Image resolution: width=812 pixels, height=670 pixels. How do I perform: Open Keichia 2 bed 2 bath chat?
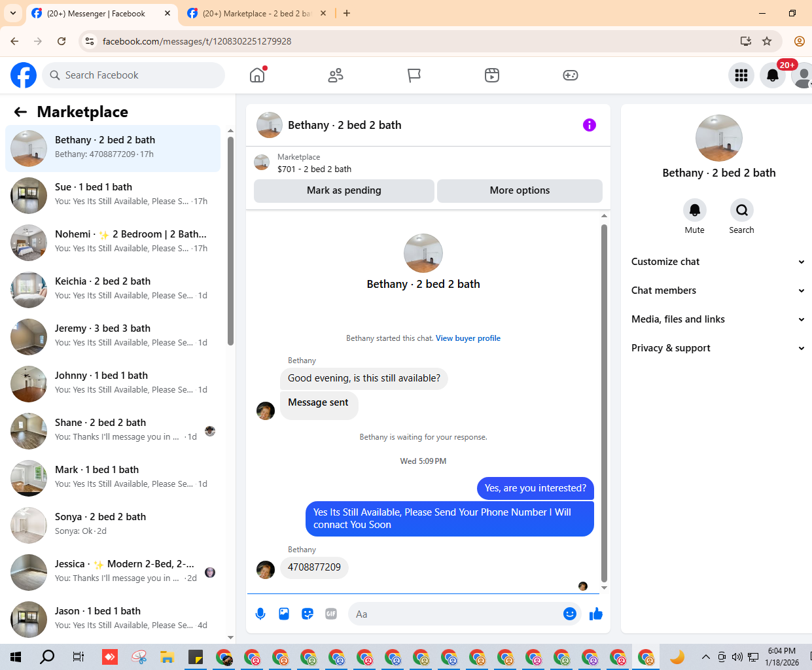(113, 290)
